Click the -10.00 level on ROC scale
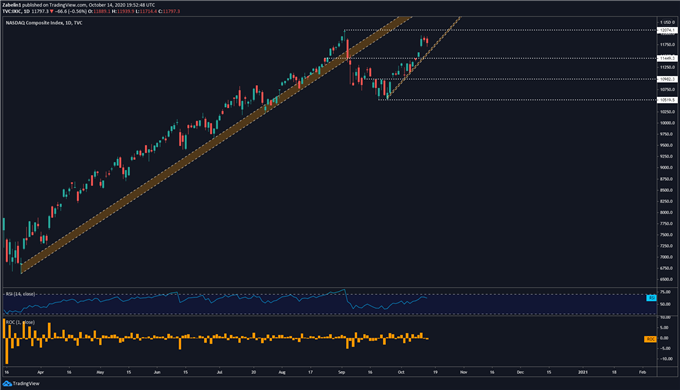This screenshot has height=390, width=680. pyautogui.click(x=666, y=359)
